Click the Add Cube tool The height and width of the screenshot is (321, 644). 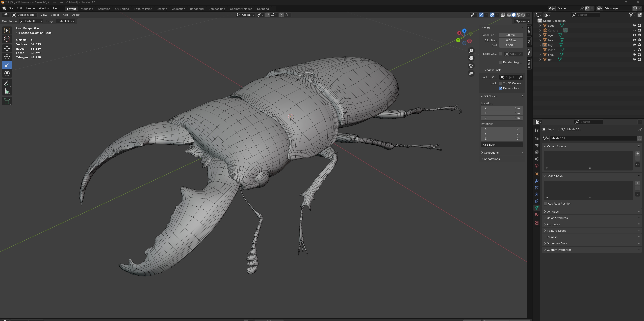click(x=7, y=101)
